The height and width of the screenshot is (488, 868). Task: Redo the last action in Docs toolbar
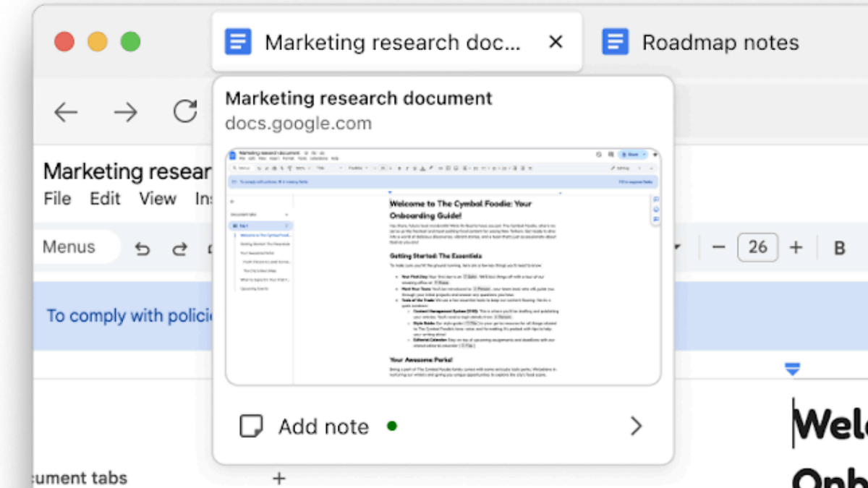[x=179, y=249]
